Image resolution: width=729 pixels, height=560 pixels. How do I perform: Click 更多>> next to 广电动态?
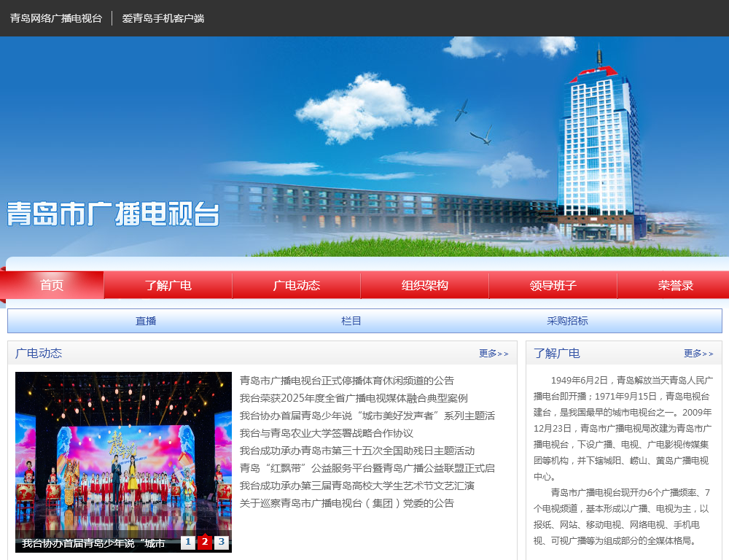tap(491, 354)
